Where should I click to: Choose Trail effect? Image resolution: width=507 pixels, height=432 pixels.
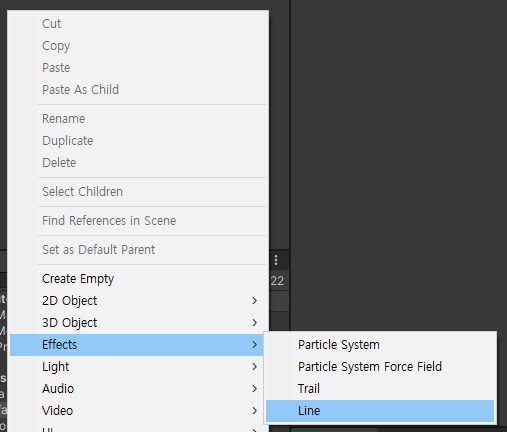[380, 389]
